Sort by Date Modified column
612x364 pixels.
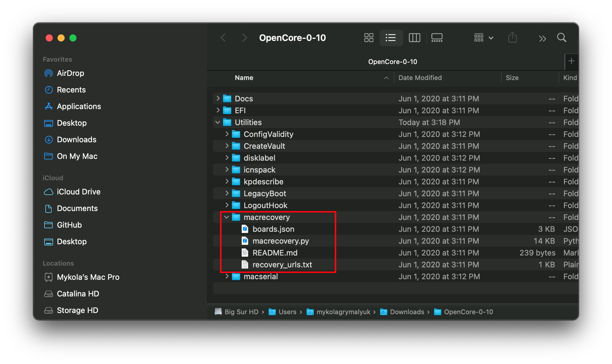pyautogui.click(x=420, y=78)
